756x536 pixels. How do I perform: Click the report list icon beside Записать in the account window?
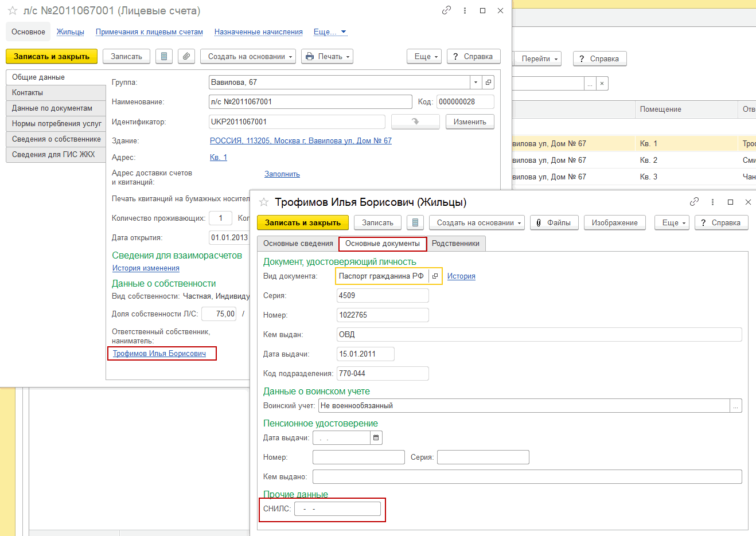(x=164, y=56)
